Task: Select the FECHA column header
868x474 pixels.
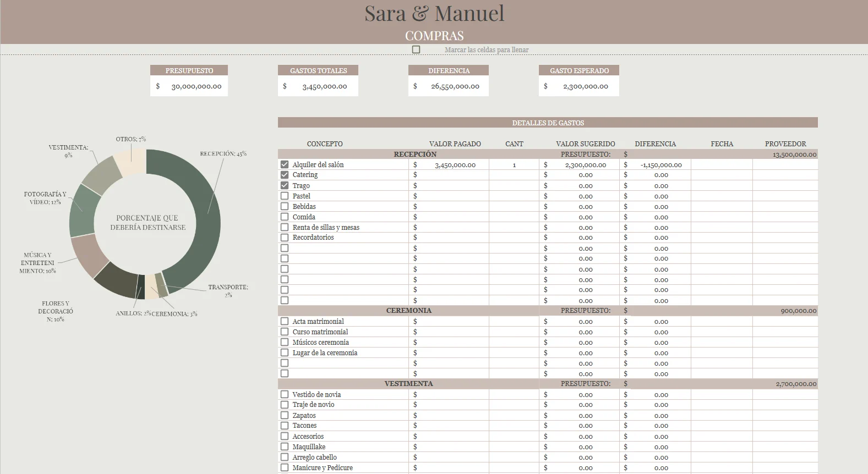Action: [722, 144]
